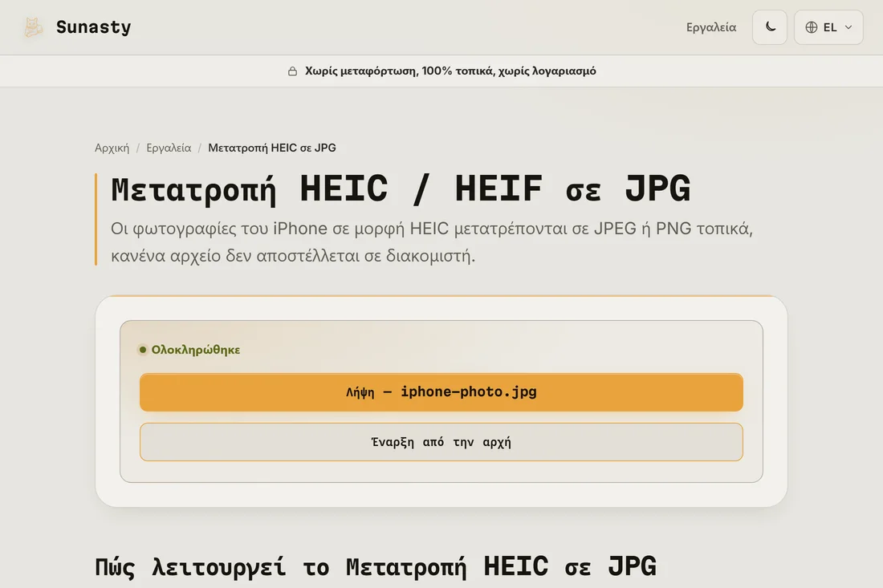Open Εργαλεία in the breadcrumb
Image resolution: width=883 pixels, height=588 pixels.
tap(169, 148)
